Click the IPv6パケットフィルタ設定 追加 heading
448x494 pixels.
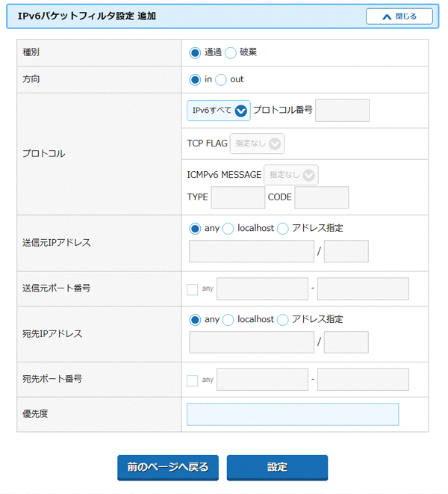coord(87,16)
